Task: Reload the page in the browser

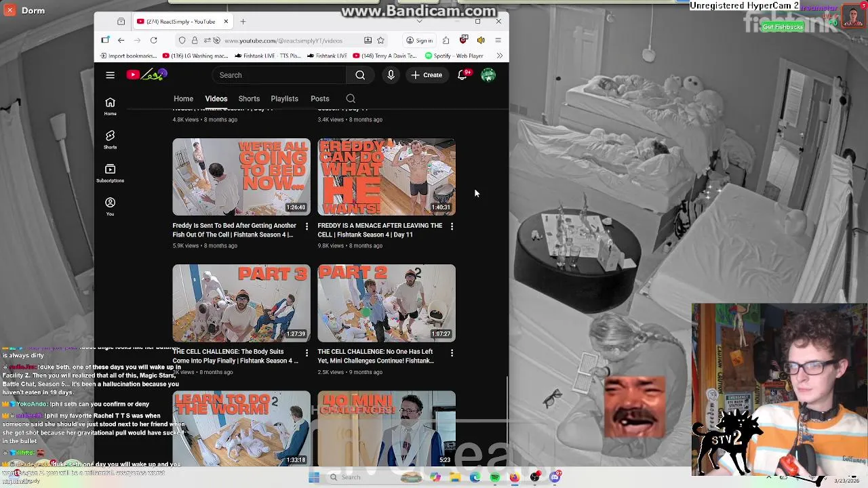Action: [x=154, y=41]
